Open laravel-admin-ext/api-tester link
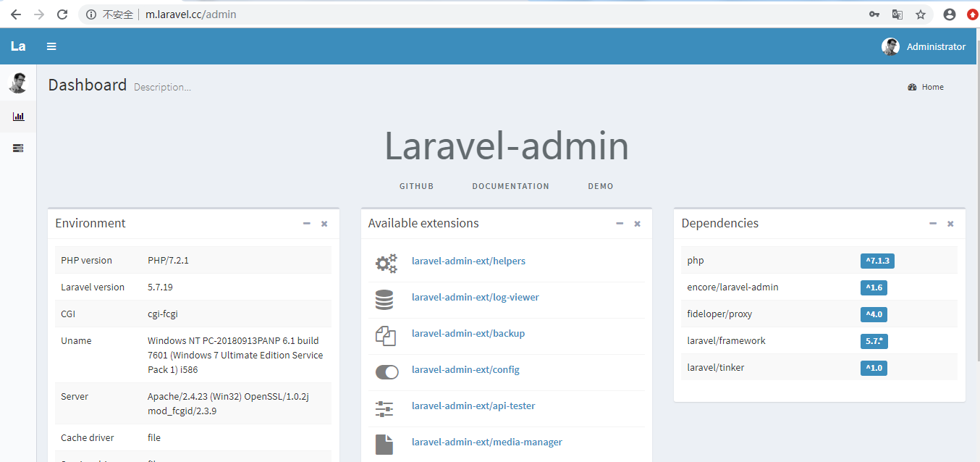The width and height of the screenshot is (980, 462). pyautogui.click(x=473, y=406)
